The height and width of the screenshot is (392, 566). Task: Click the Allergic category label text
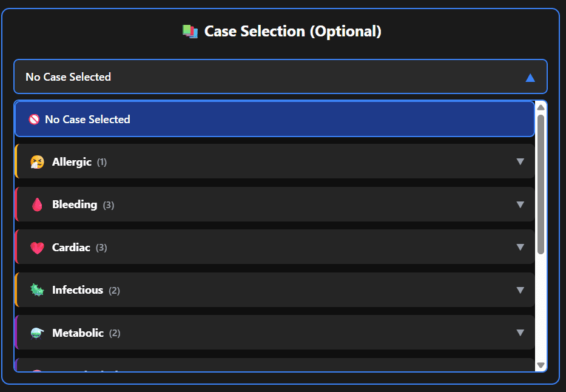click(x=72, y=161)
